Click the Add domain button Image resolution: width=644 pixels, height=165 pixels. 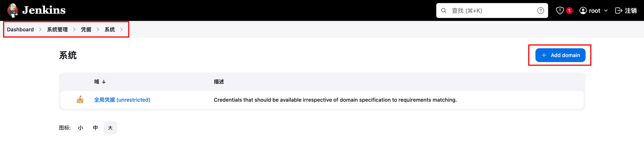560,55
